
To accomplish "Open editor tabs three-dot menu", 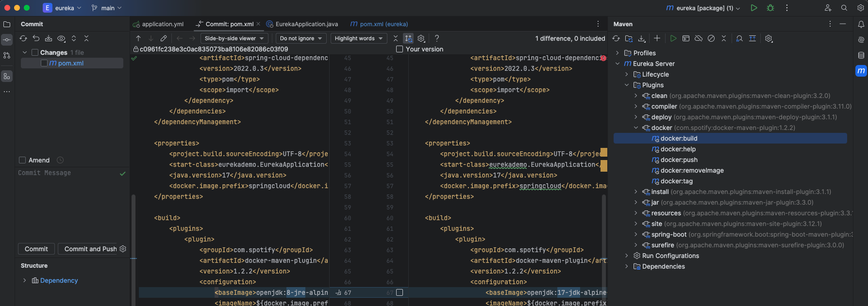I will pyautogui.click(x=598, y=24).
